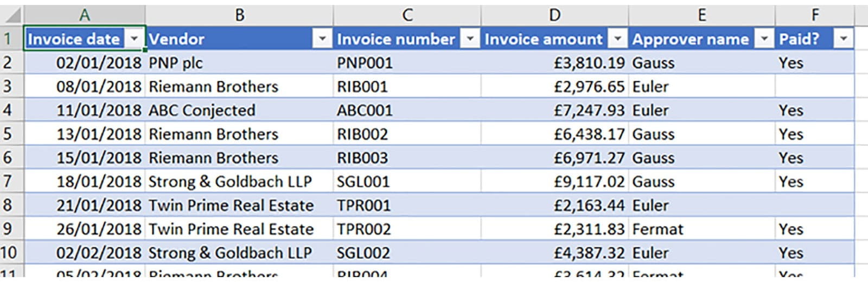The width and height of the screenshot is (868, 282).
Task: Open the Paid? column filter dropdown
Action: click(843, 39)
